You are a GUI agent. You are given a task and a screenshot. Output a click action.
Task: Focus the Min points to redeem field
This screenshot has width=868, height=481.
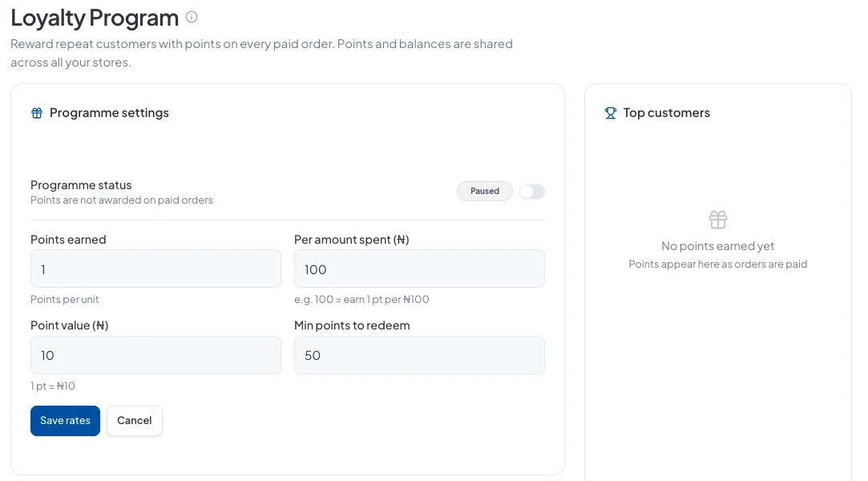pos(419,355)
